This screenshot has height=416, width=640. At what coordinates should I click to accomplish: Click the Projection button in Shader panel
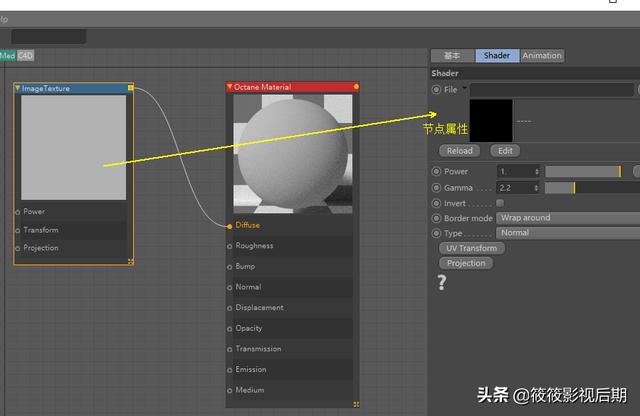pos(466,263)
